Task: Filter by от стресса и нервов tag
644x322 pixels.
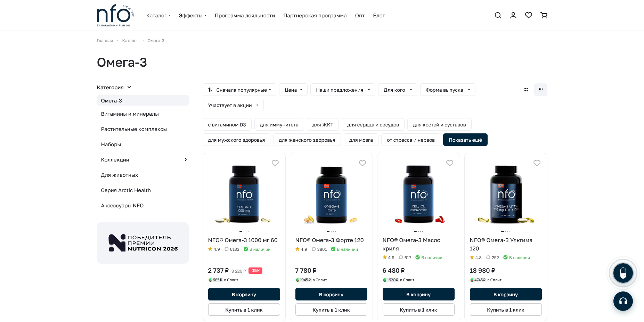Action: pos(411,140)
